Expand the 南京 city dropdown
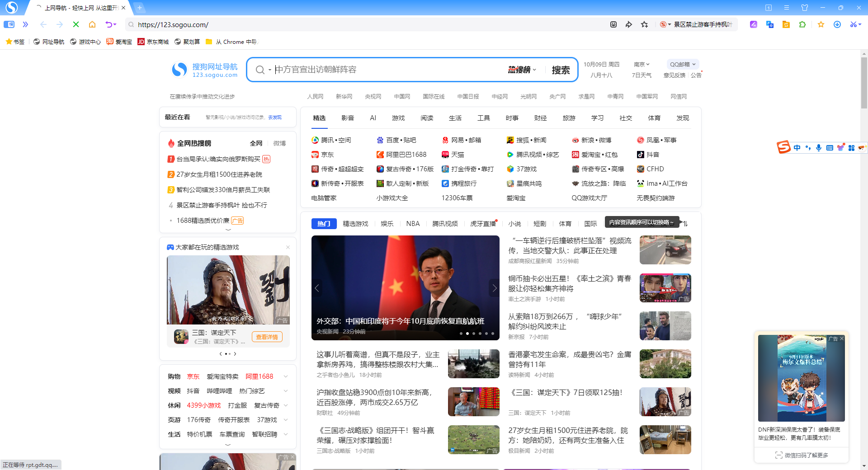Viewport: 868px width, 470px height. (x=642, y=64)
